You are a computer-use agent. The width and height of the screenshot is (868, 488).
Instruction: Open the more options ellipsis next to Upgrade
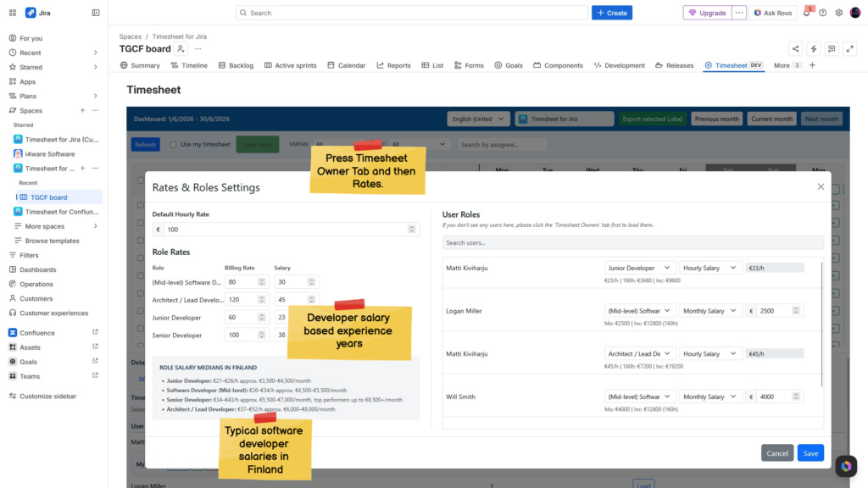tap(739, 13)
